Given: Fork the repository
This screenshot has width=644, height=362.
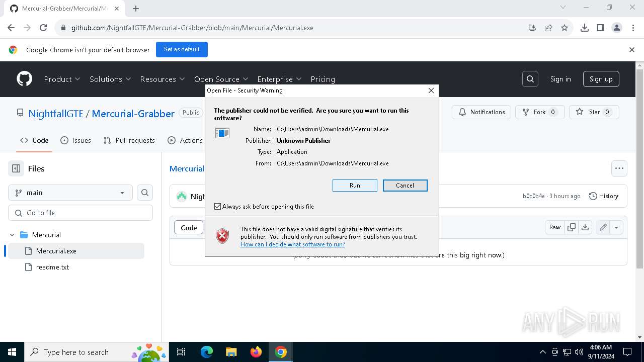Looking at the screenshot, I should tap(540, 112).
